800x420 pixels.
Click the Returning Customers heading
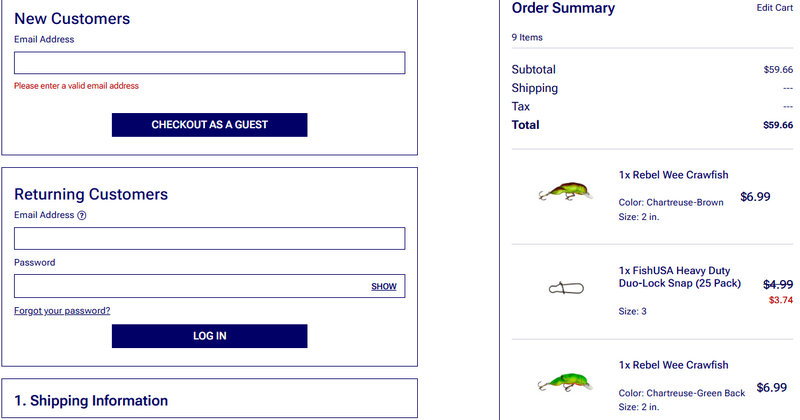point(91,194)
